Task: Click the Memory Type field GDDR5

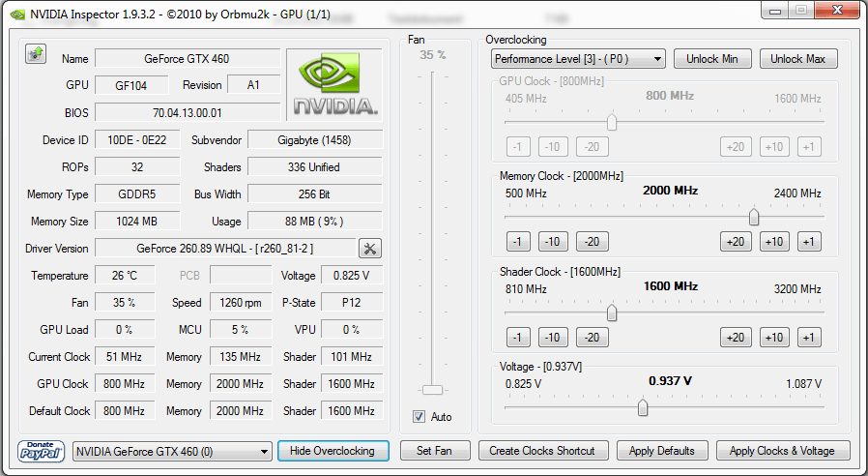Action: click(x=137, y=194)
